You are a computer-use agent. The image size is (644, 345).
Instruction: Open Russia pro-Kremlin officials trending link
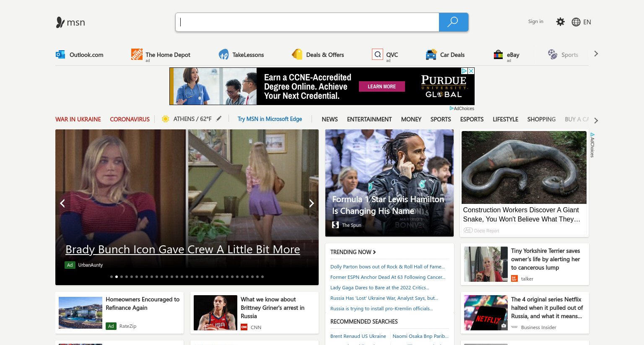point(382,309)
